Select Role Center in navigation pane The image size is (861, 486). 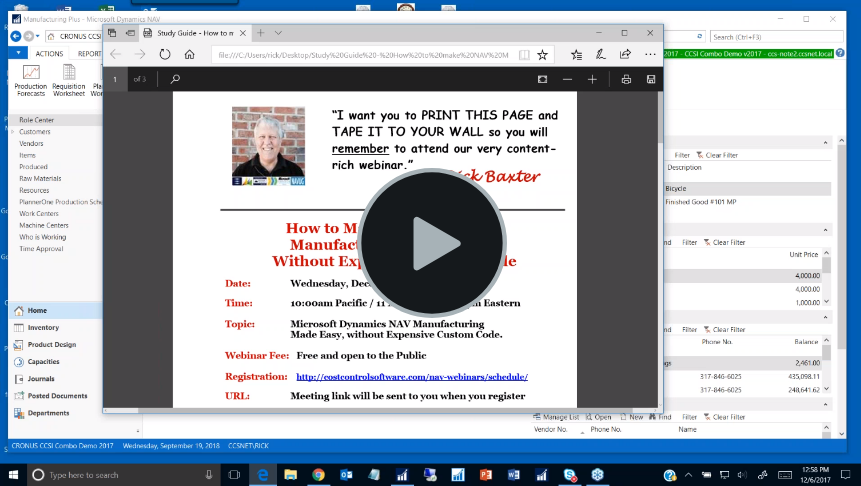[36, 120]
